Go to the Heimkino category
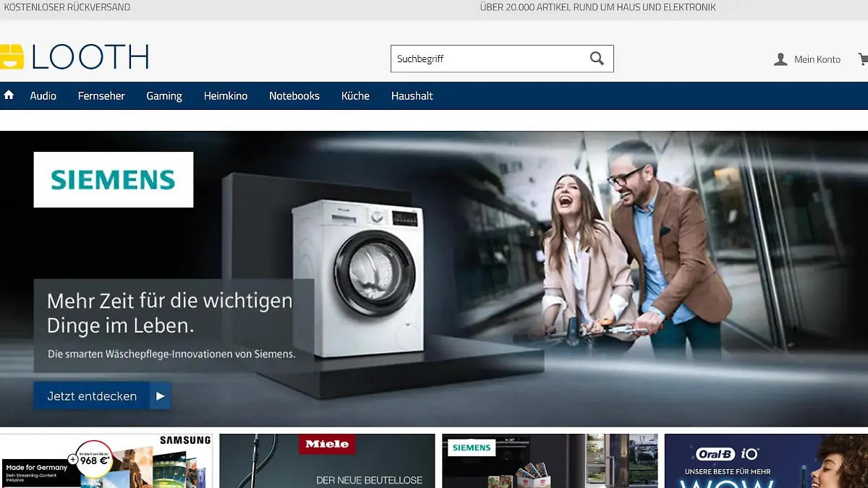Screen dimensions: 868x488 [226, 96]
